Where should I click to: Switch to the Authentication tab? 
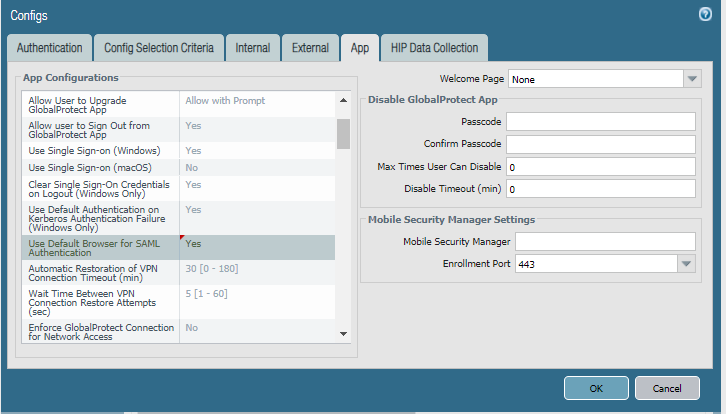click(x=50, y=48)
